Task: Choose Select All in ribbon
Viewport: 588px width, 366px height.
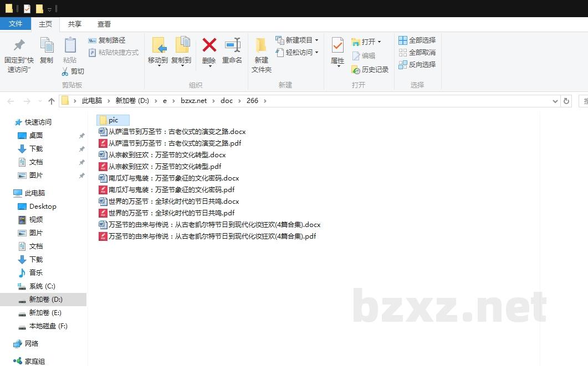Action: tap(417, 40)
